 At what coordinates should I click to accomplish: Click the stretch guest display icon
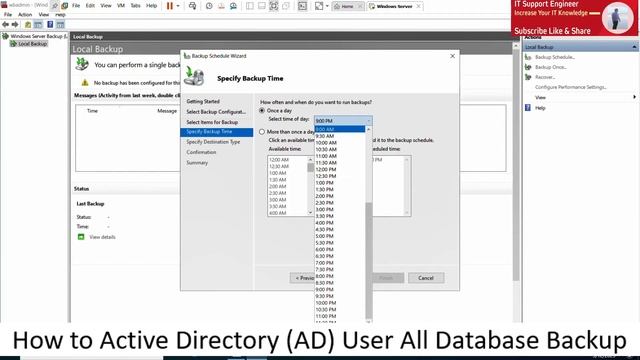[x=319, y=6]
